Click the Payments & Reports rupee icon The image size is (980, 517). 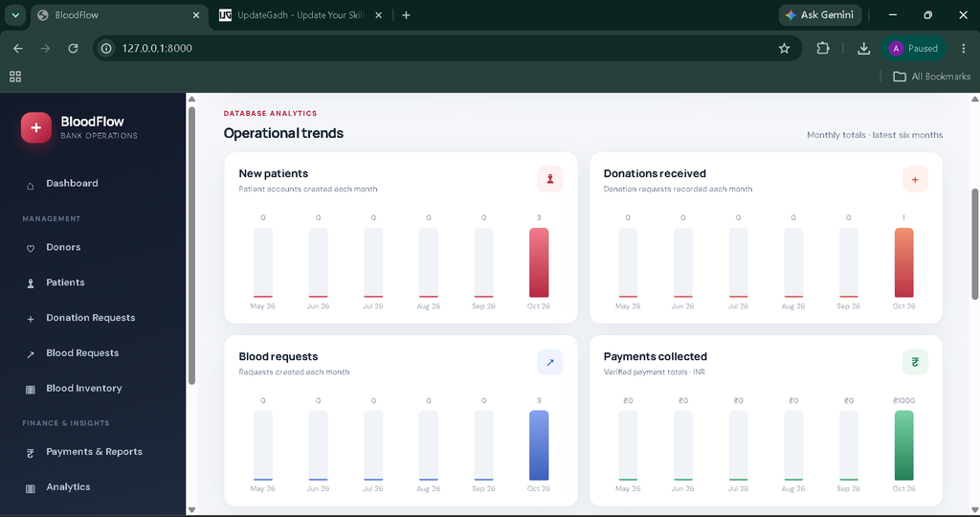(x=30, y=453)
